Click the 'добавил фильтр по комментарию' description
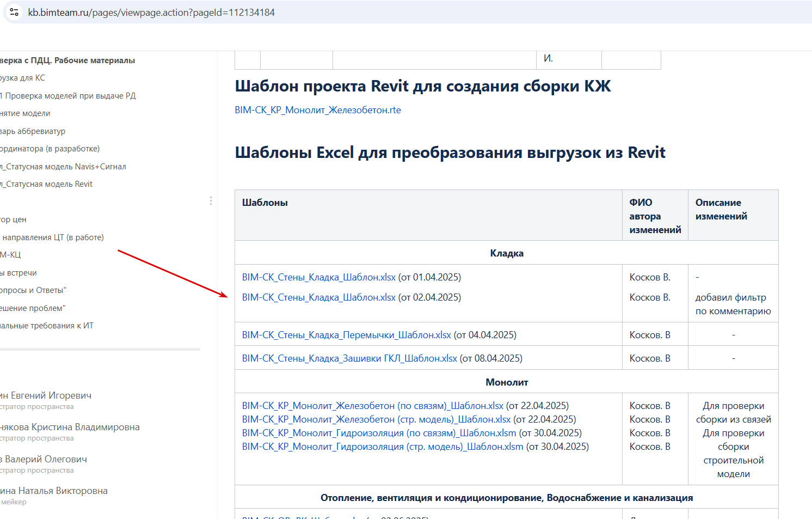The width and height of the screenshot is (812, 519). (x=733, y=304)
